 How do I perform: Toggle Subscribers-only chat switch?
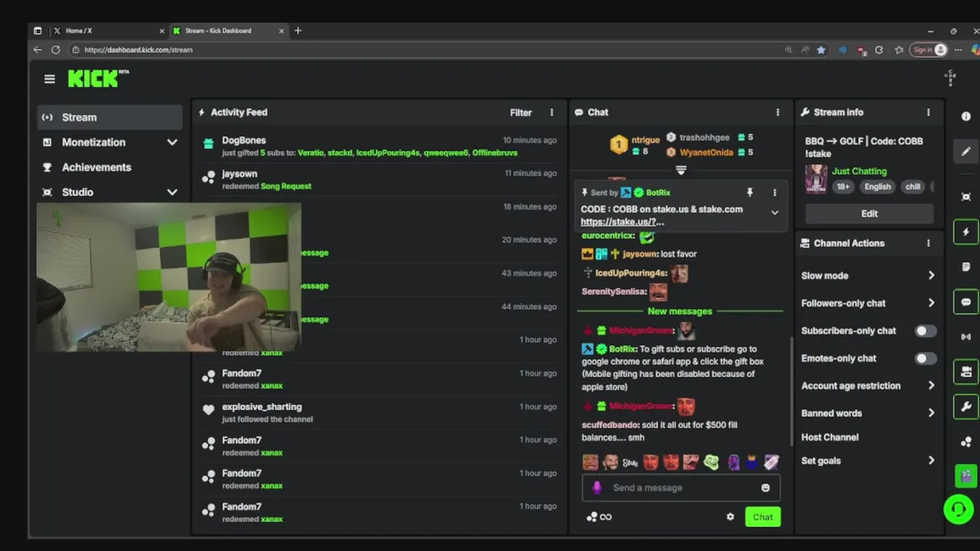(x=925, y=331)
